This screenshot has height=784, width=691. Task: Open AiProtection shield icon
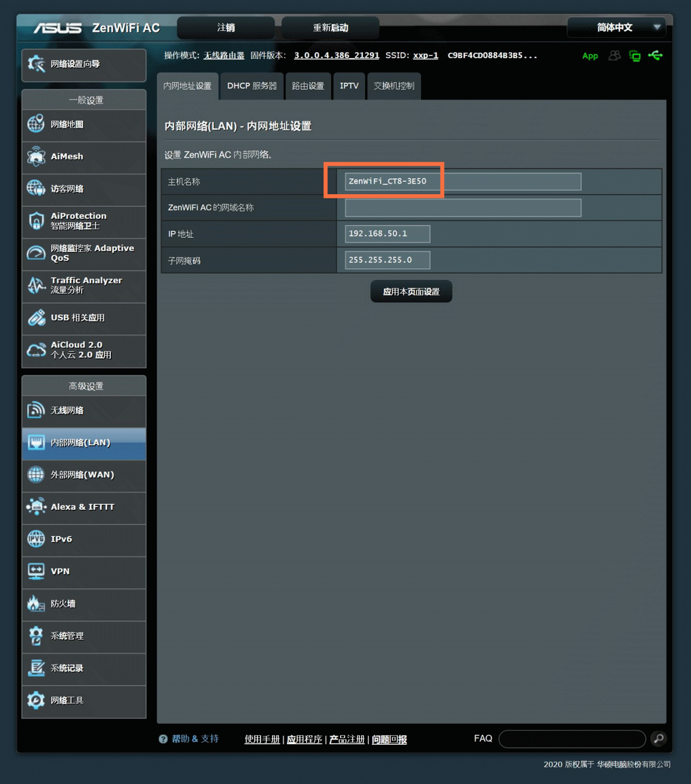point(36,221)
